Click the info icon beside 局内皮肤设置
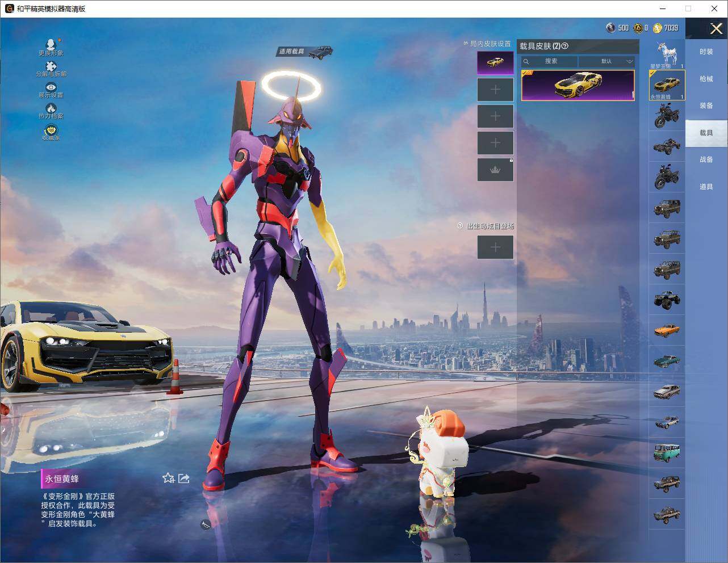This screenshot has height=563, width=728. 466,44
